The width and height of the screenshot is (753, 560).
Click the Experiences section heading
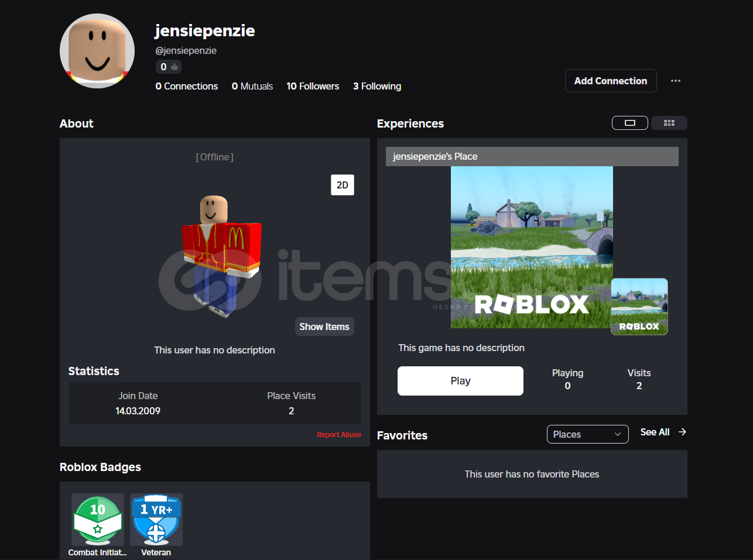coord(410,123)
